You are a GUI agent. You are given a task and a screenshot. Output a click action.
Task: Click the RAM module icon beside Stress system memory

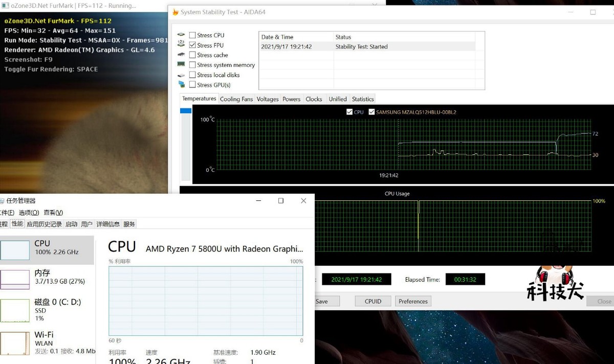(181, 64)
